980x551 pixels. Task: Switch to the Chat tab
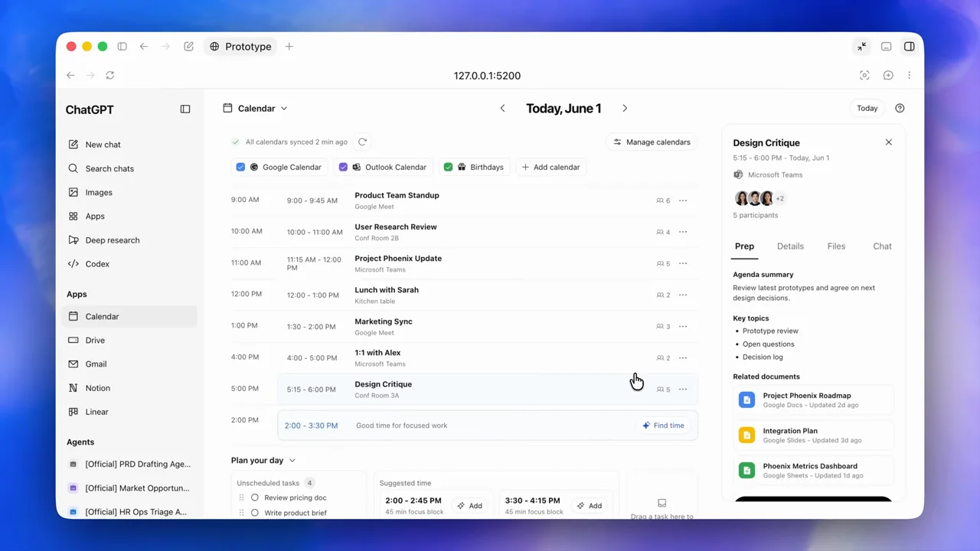tap(882, 246)
